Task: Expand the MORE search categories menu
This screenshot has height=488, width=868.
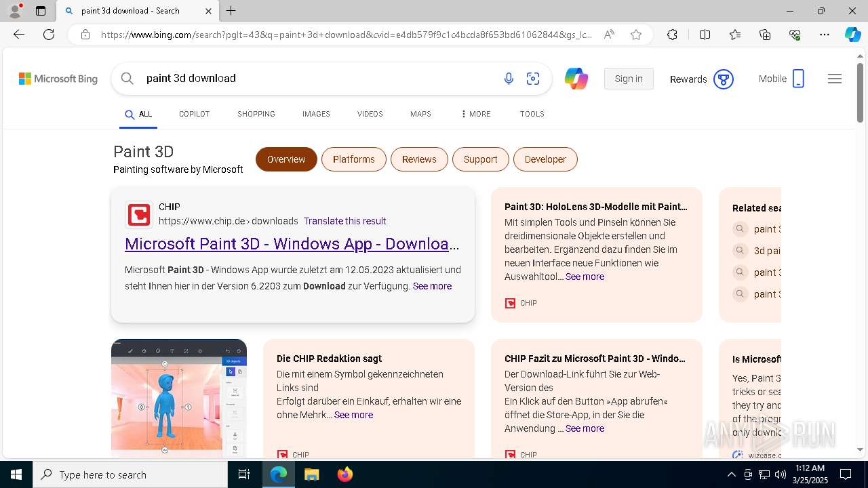Action: click(x=475, y=114)
